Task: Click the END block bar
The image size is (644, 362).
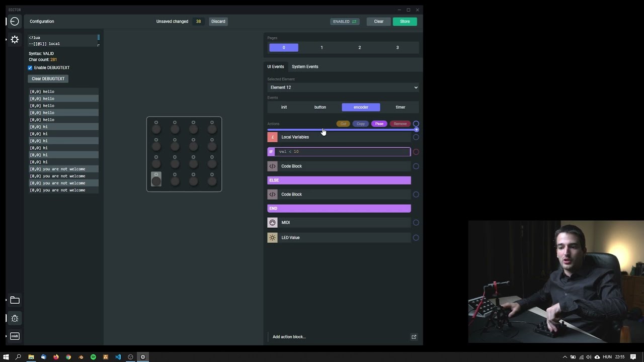Action: tap(339, 208)
